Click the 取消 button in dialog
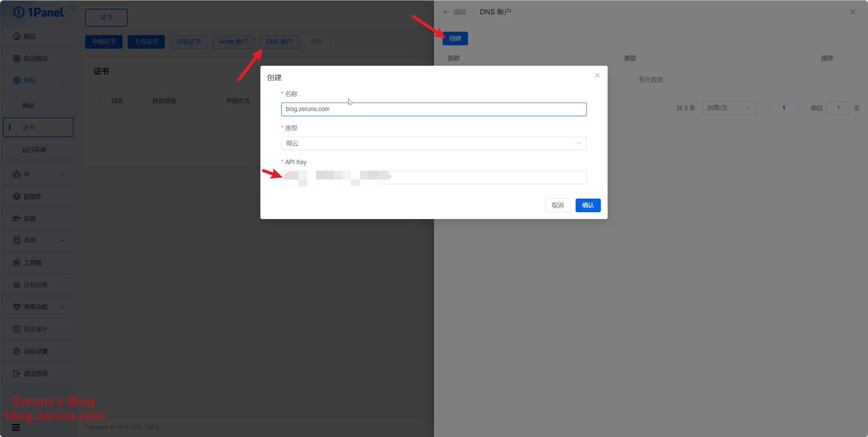 557,205
